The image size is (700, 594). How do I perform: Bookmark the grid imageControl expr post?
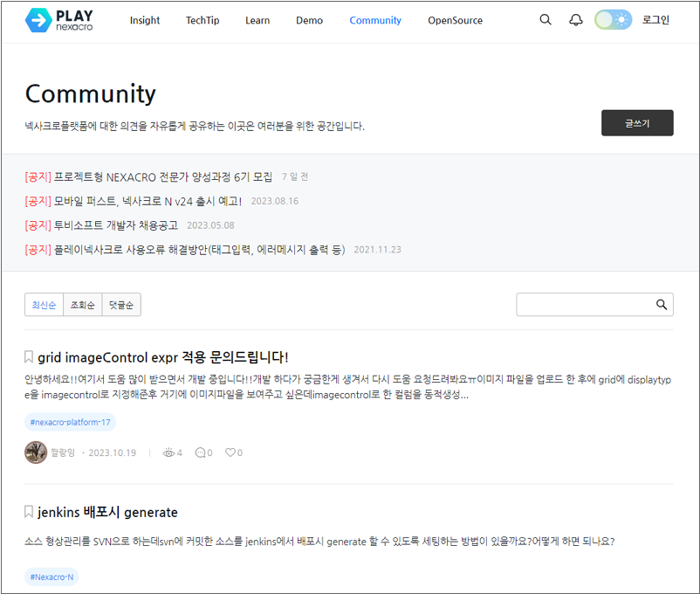29,357
